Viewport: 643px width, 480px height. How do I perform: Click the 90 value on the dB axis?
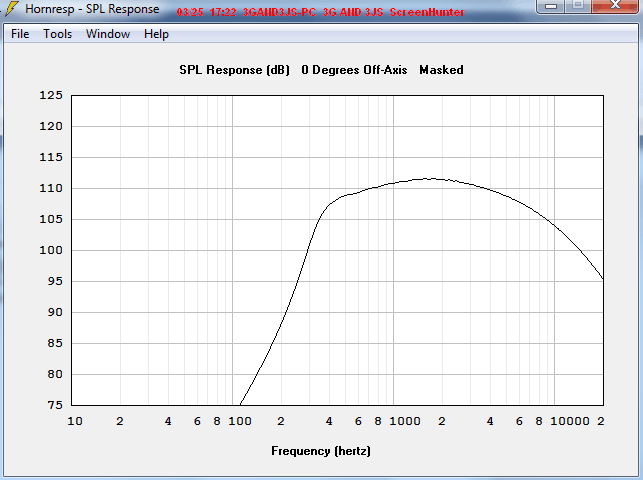point(55,312)
